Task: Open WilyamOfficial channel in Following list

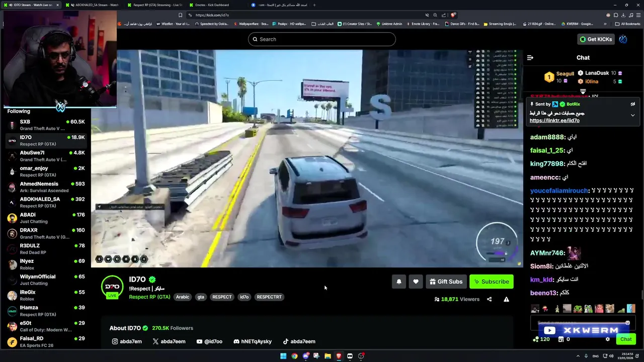Action: tap(46, 280)
